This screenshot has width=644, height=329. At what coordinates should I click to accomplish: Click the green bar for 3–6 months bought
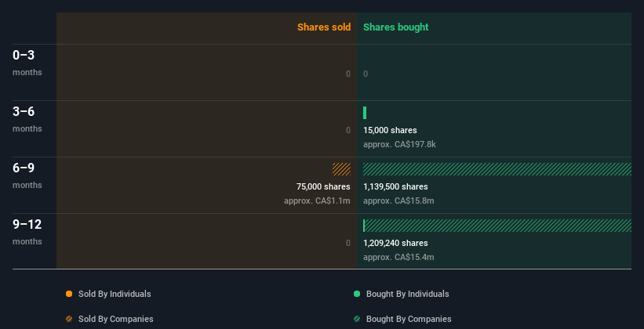365,113
